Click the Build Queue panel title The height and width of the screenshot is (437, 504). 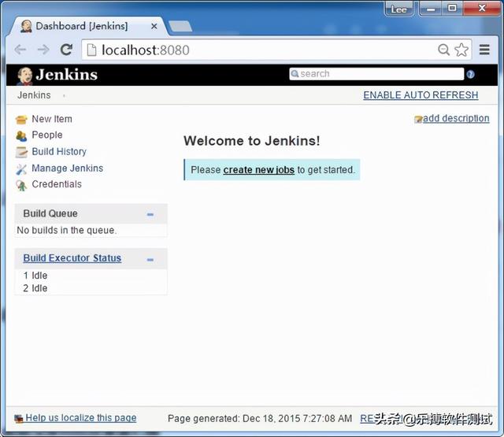tap(50, 213)
